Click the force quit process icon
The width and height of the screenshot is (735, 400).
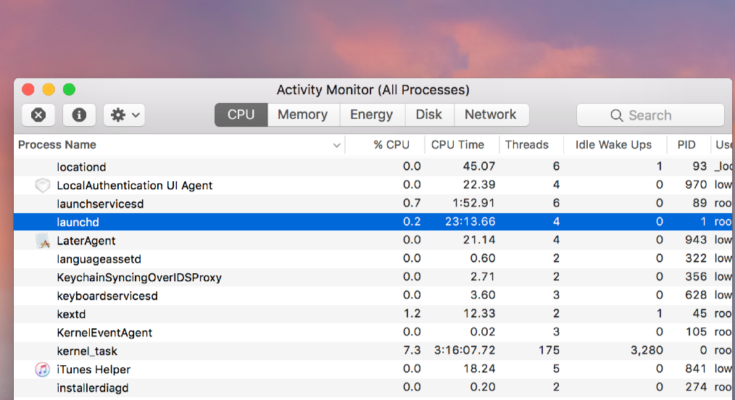38,115
